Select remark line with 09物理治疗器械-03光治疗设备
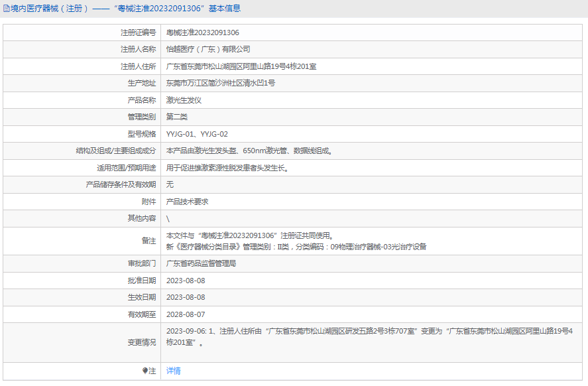 [x=296, y=247]
